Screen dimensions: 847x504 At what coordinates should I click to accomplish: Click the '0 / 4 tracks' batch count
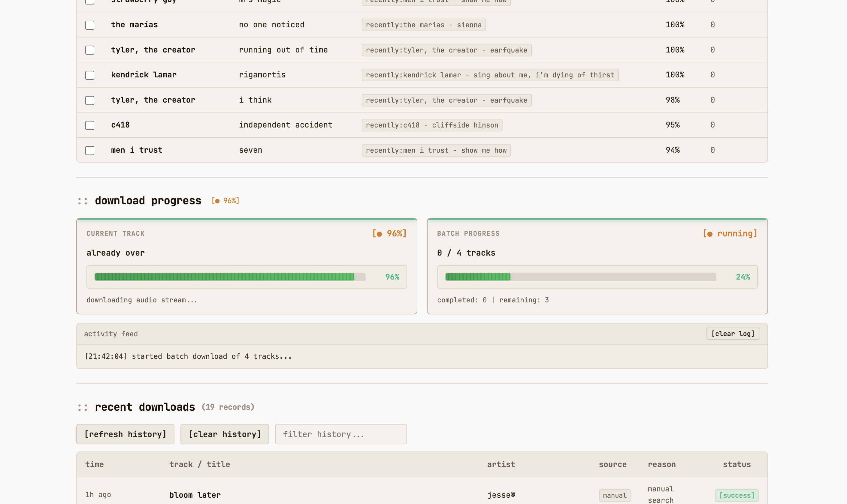click(466, 253)
